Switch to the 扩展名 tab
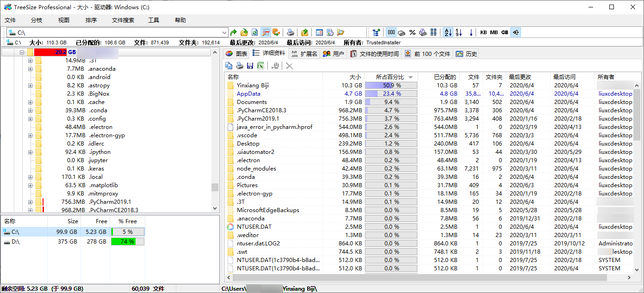The height and width of the screenshot is (293, 644). [304, 54]
